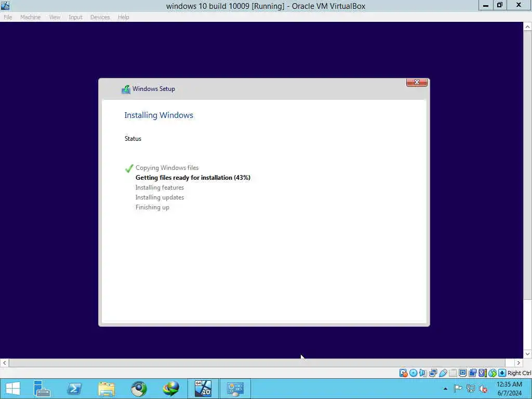The height and width of the screenshot is (399, 532).
Task: Click the audio status icon in VirtualBox bar
Action: click(x=423, y=373)
